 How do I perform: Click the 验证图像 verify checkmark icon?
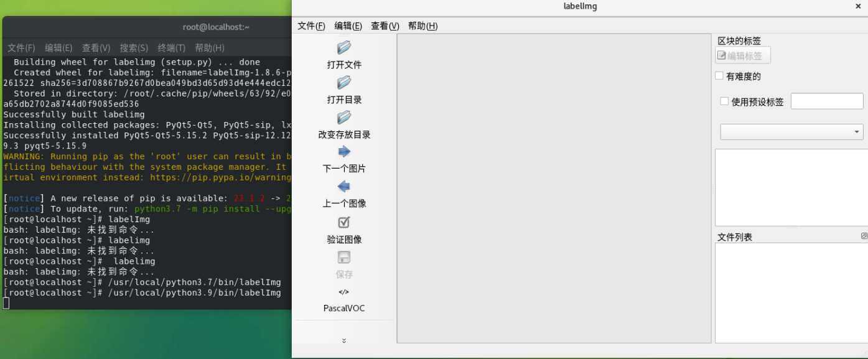pos(344,222)
